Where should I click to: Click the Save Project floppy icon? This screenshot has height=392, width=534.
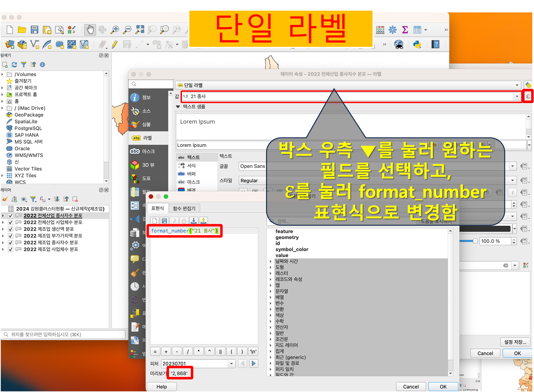tap(34, 30)
